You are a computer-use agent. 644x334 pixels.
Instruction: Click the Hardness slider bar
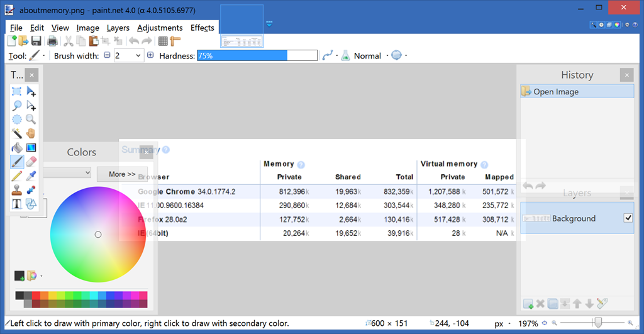coord(257,55)
